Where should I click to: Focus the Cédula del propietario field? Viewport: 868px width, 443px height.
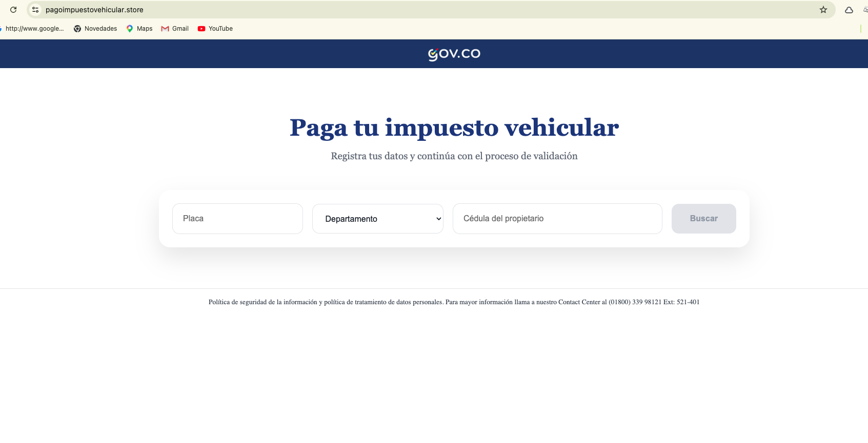557,219
